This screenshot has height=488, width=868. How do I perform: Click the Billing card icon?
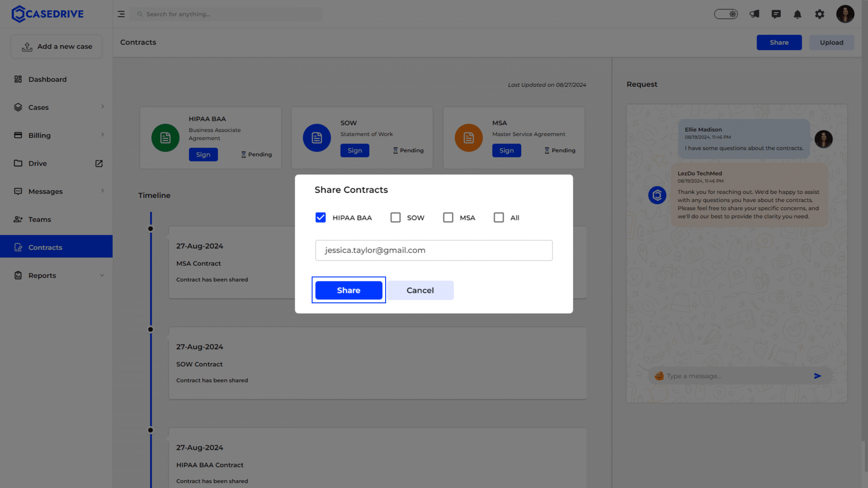pyautogui.click(x=18, y=135)
